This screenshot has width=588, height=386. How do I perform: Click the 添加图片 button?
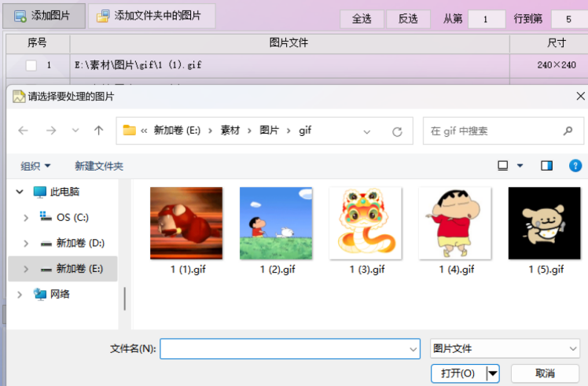[x=44, y=16]
